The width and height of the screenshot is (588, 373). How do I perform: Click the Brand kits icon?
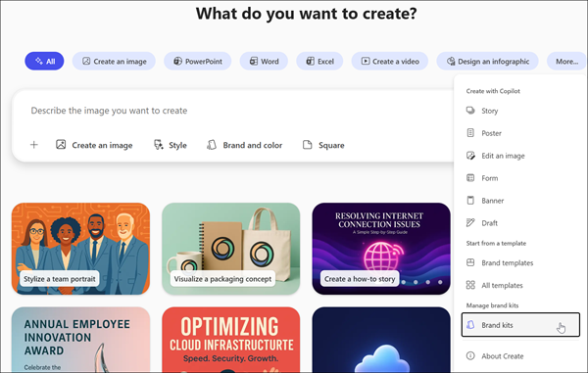470,325
